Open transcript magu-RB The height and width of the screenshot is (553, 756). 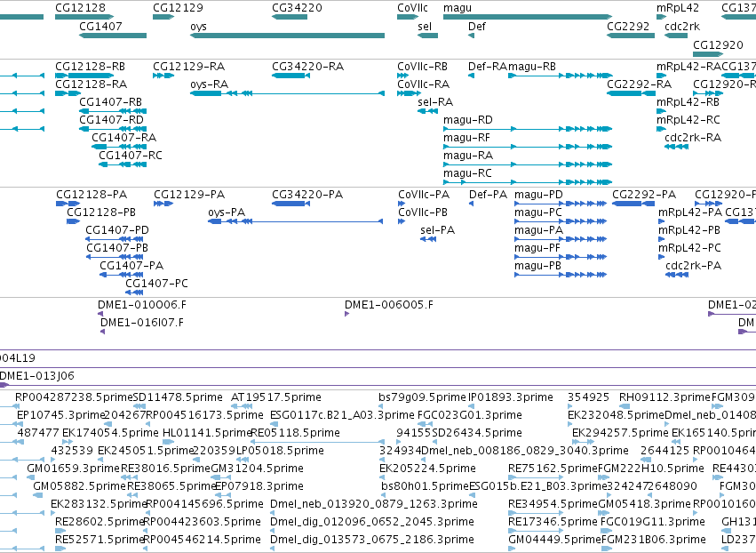(x=532, y=67)
